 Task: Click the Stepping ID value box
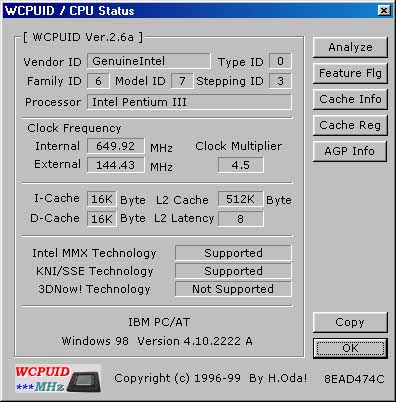[x=280, y=81]
